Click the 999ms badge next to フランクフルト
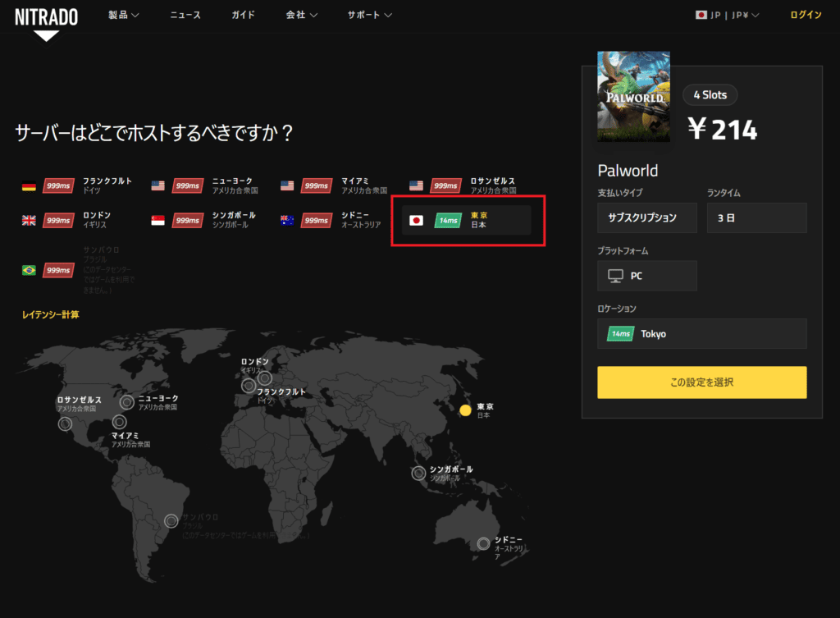This screenshot has height=618, width=840. click(x=58, y=186)
